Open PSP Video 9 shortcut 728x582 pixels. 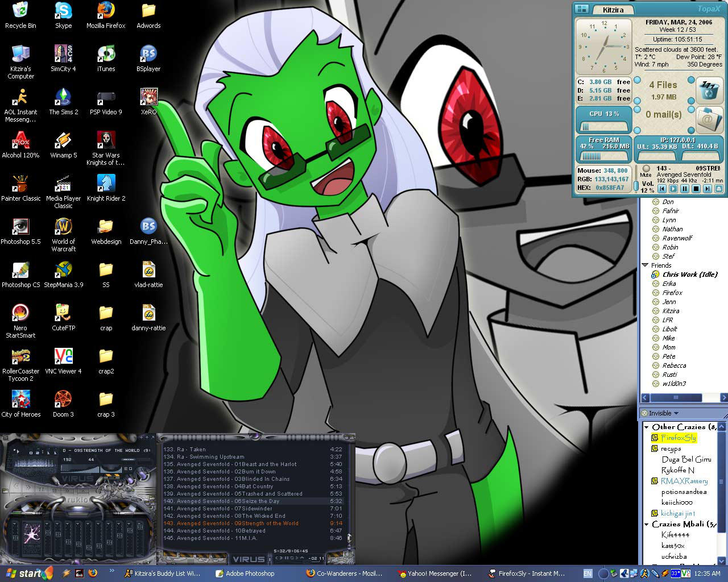(106, 102)
